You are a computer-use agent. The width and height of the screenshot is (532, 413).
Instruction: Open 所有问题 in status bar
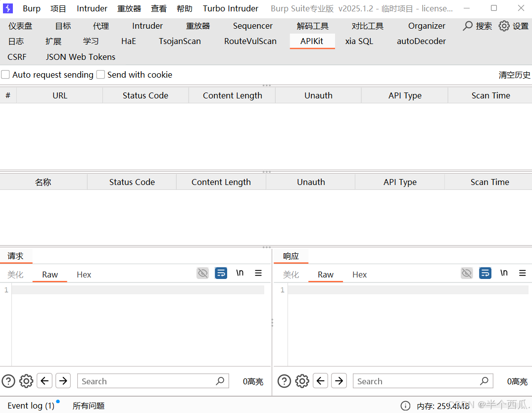[89, 406]
